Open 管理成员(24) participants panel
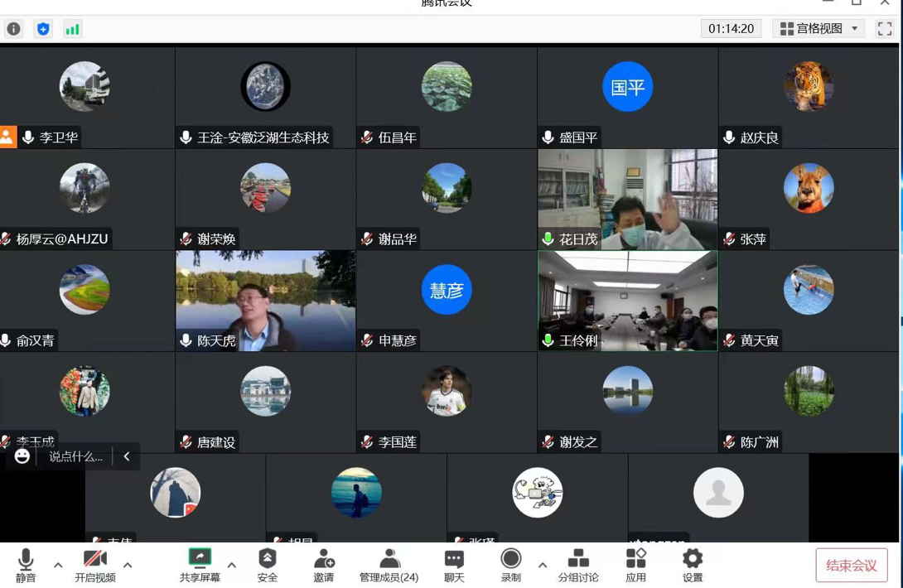The image size is (903, 588). (x=389, y=565)
